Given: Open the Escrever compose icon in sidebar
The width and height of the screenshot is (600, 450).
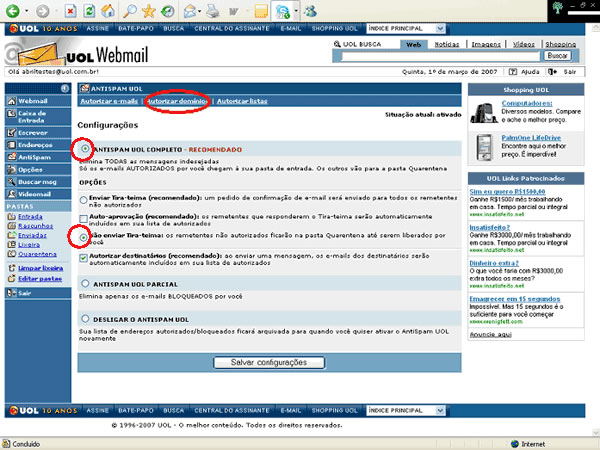Looking at the screenshot, I should coord(10,131).
